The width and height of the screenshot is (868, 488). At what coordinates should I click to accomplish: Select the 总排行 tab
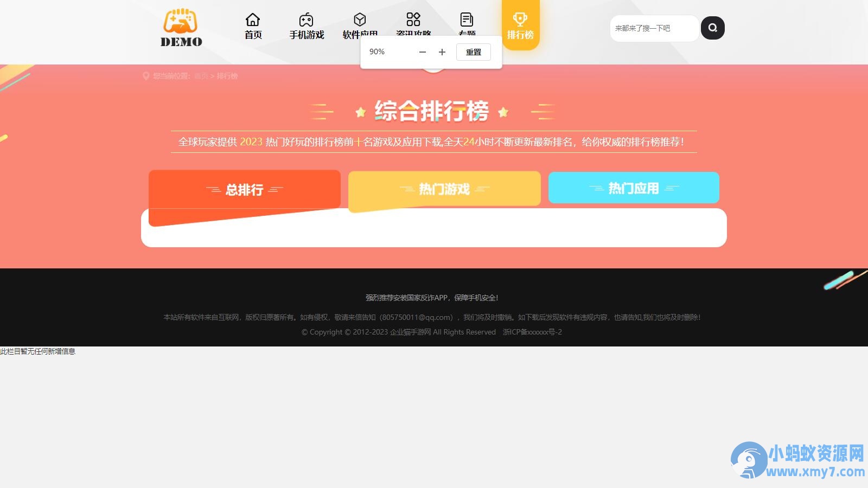tap(245, 189)
